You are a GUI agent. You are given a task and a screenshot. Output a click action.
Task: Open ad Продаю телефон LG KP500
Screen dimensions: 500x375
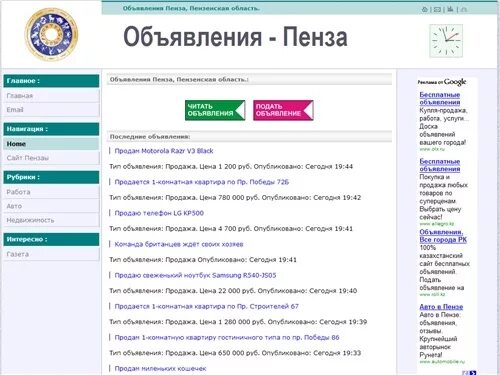(159, 213)
